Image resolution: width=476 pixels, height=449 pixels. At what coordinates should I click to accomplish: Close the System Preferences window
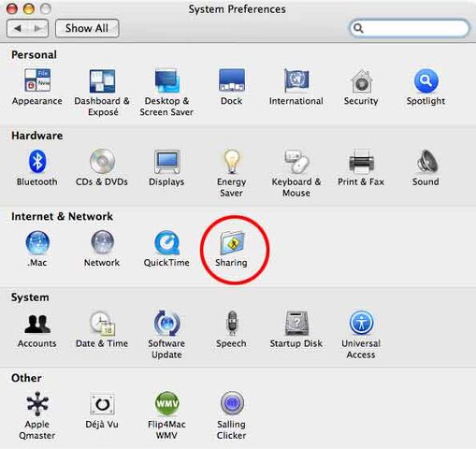(12, 8)
